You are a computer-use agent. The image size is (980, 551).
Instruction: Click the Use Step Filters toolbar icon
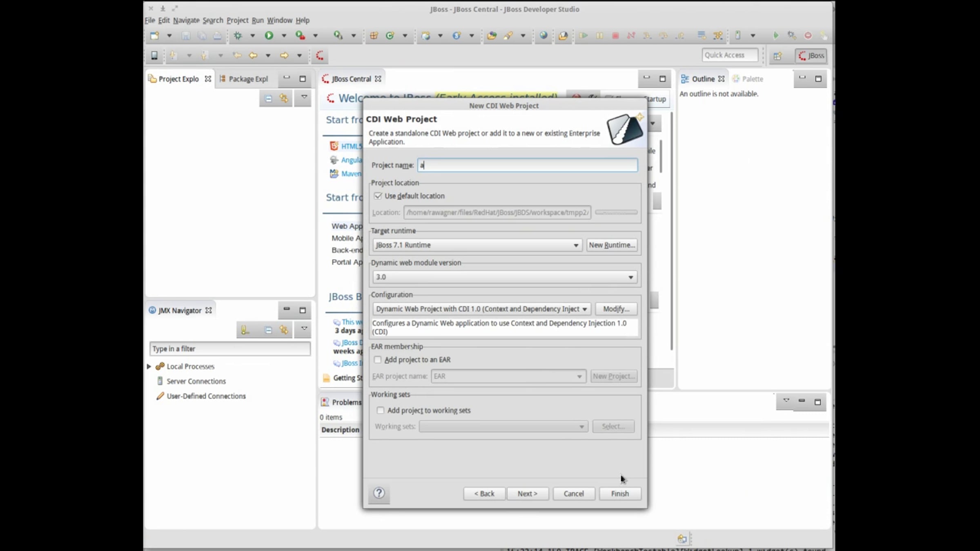coord(717,36)
